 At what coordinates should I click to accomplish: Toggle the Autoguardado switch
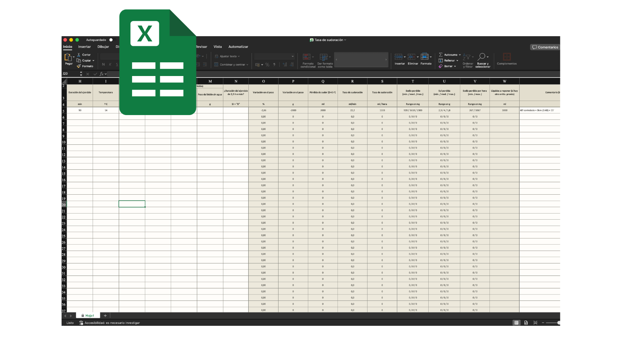pos(112,40)
